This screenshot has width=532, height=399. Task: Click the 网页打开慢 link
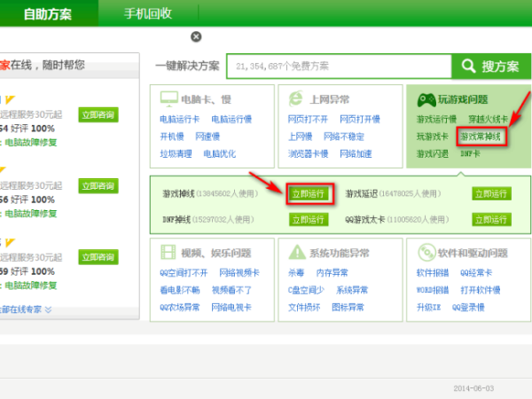tap(360, 120)
